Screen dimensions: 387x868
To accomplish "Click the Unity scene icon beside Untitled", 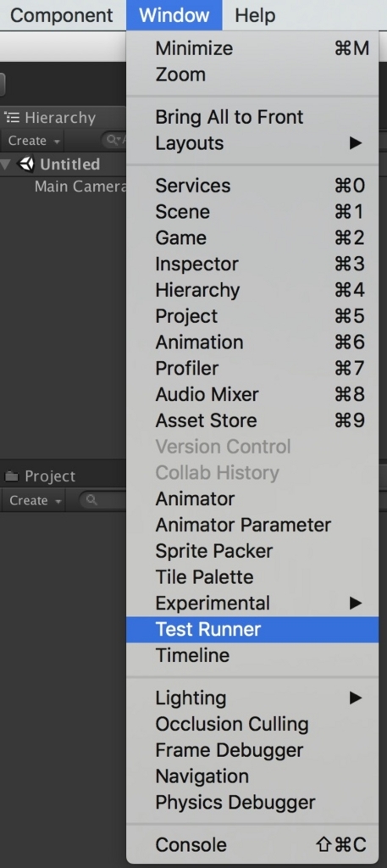I will coord(26,164).
